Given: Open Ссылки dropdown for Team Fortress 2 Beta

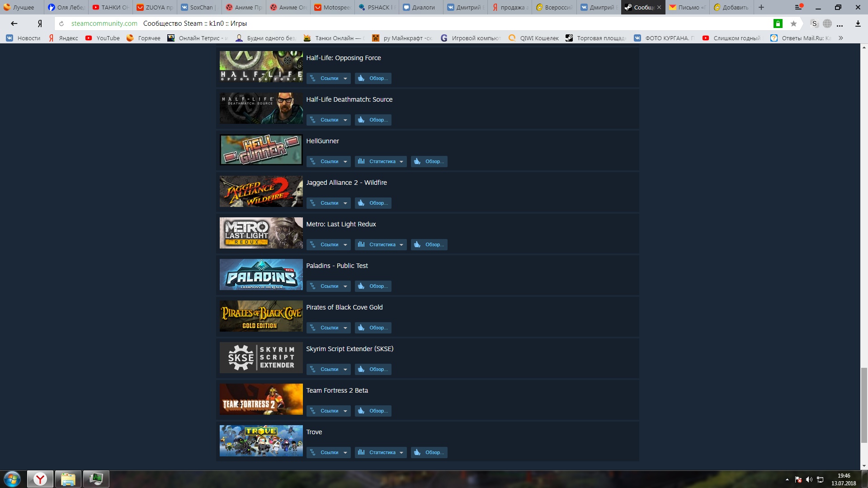Looking at the screenshot, I should [329, 411].
